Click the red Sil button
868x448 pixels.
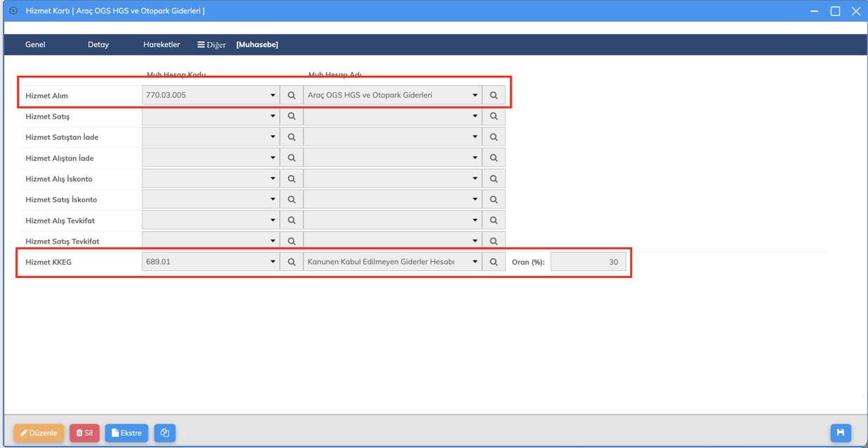tap(84, 433)
